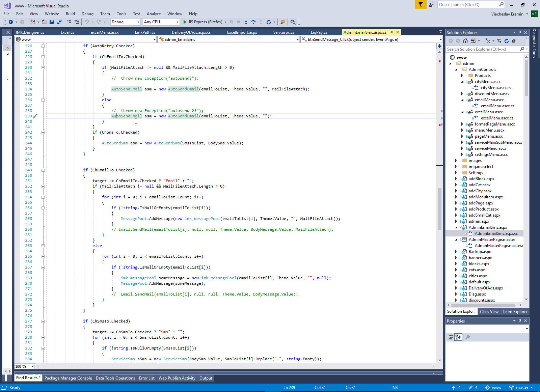
Task: Toggle auto-hide pin on Solution Explorer
Action: (x=520, y=32)
